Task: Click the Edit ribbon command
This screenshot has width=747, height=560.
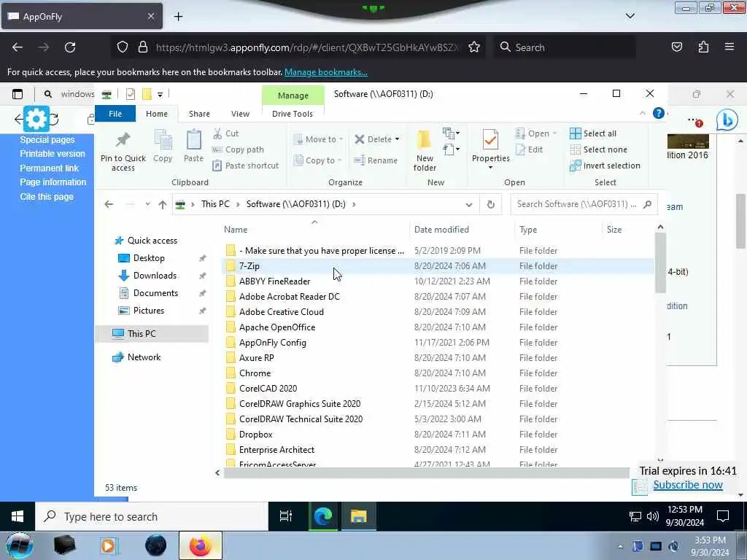Action: [530, 149]
